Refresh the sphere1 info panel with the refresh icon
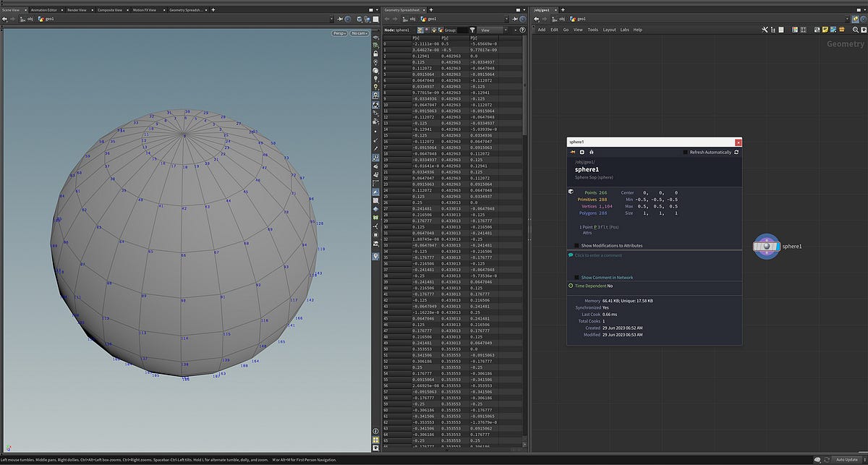This screenshot has width=868, height=465. tap(736, 153)
